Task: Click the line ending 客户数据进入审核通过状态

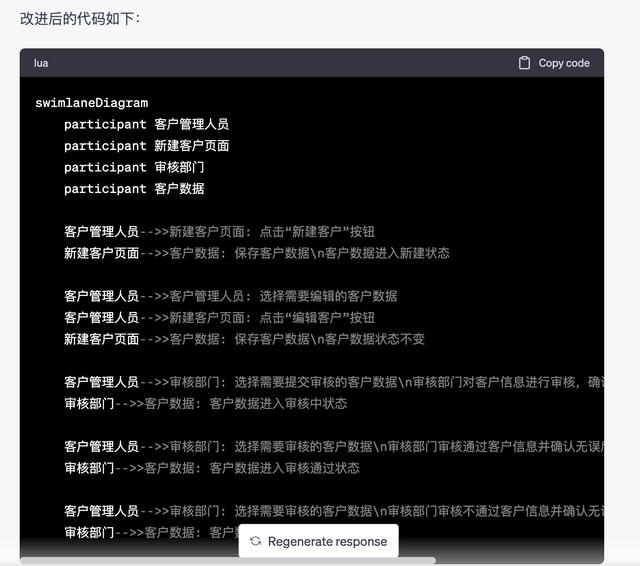Action: coord(211,468)
